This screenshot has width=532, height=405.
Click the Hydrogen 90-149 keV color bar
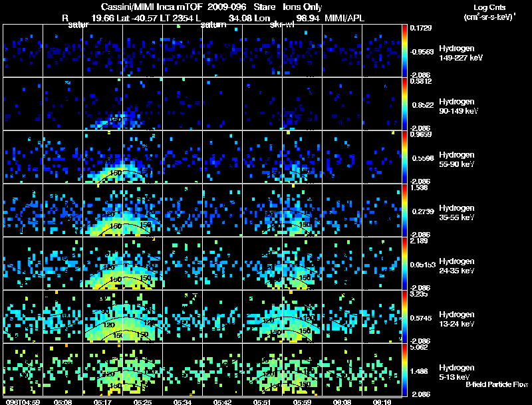tap(404, 104)
